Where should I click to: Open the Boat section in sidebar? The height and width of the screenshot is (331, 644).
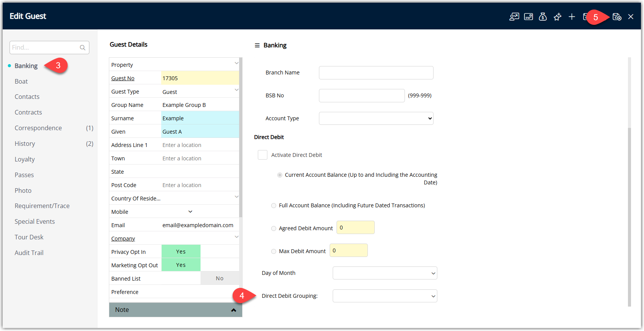click(x=21, y=81)
